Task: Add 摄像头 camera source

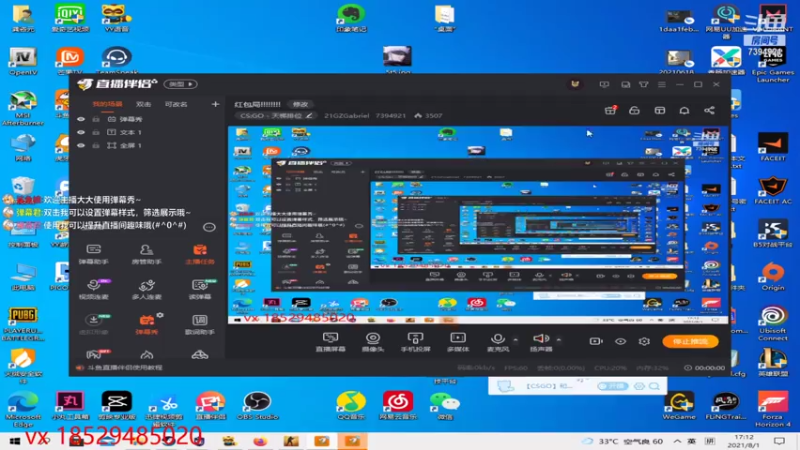Action: (x=373, y=341)
